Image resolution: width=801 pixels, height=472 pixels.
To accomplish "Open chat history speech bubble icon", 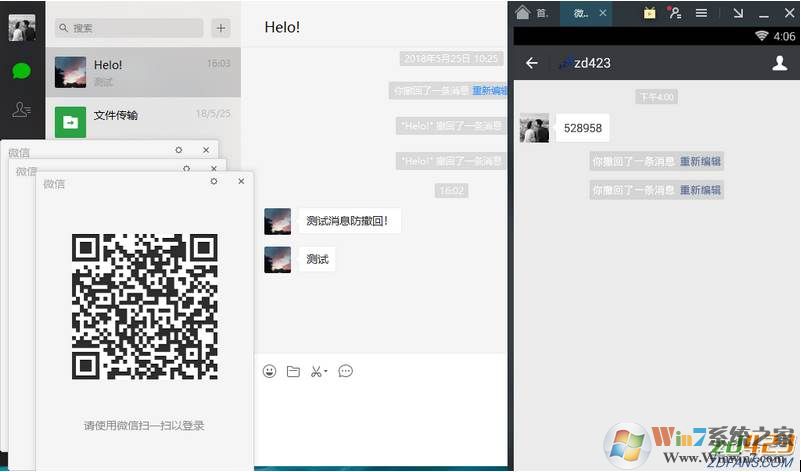I will (x=346, y=371).
